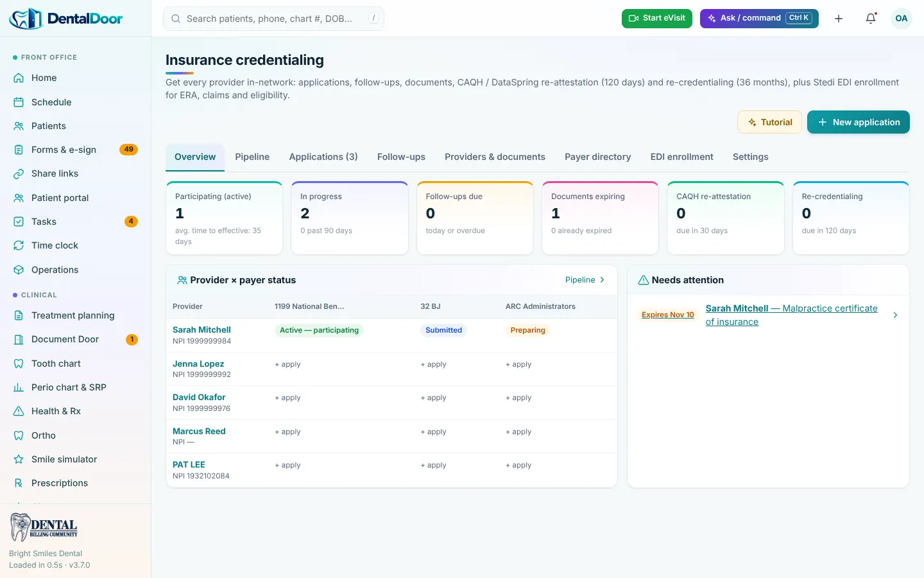The image size is (924, 578).
Task: Click the Expires Nov 10 tag
Action: point(667,315)
